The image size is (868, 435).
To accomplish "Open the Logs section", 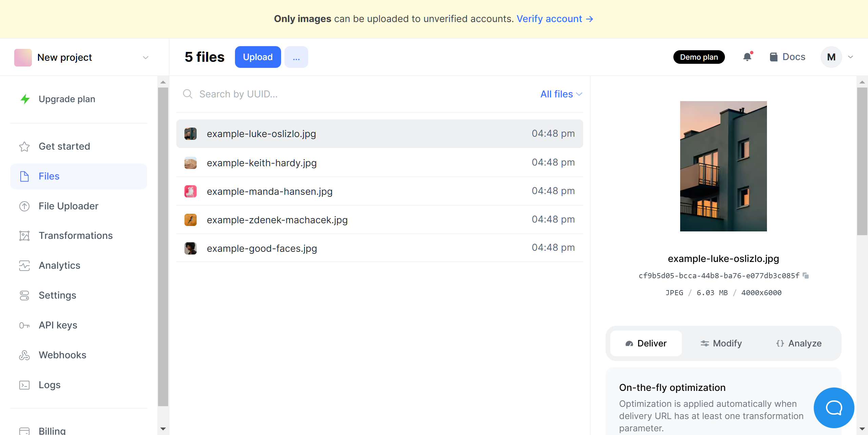I will [50, 385].
